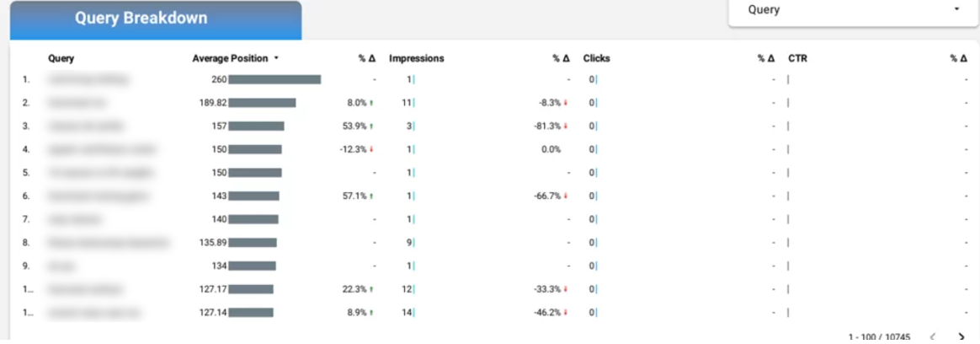The image size is (980, 344).
Task: Sort table by Average Position column
Action: [230, 59]
